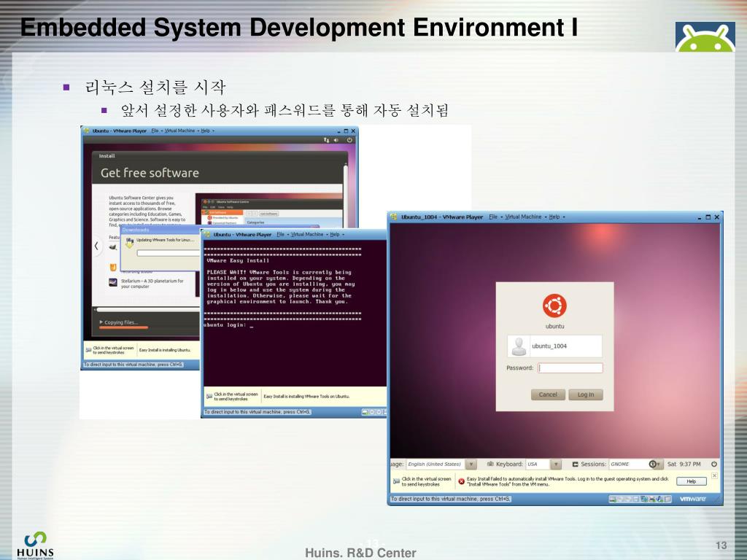
Task: Open the File menu in Ubuntu_1004 VMware Player
Action: tap(494, 217)
